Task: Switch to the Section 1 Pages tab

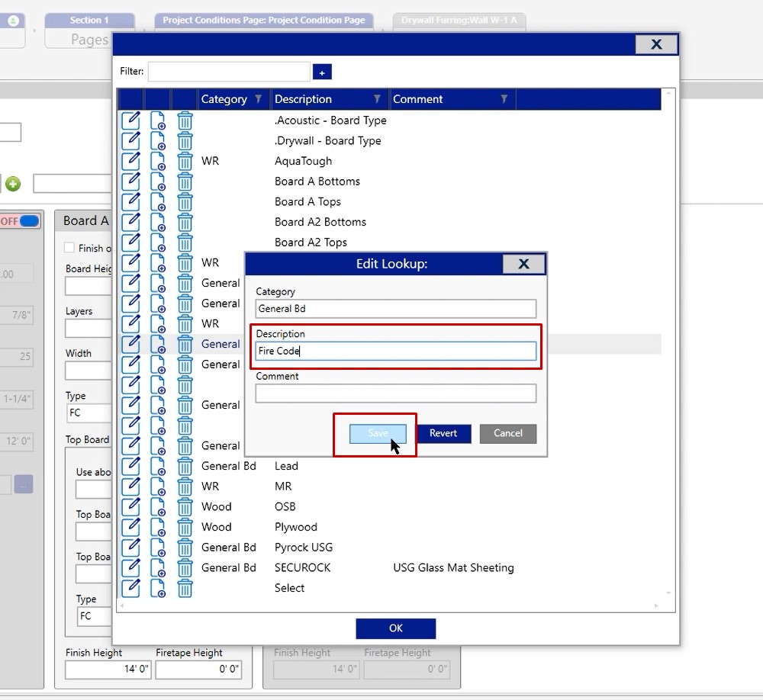Action: [x=89, y=31]
